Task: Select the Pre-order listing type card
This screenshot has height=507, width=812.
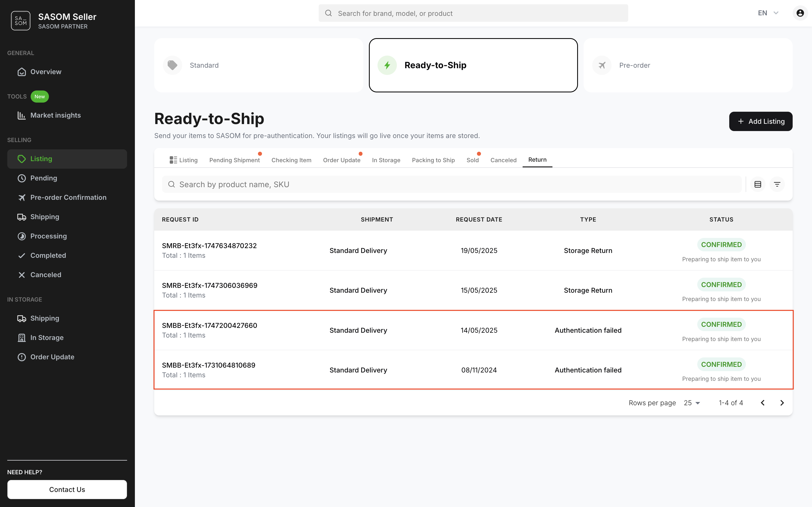Action: click(x=688, y=65)
